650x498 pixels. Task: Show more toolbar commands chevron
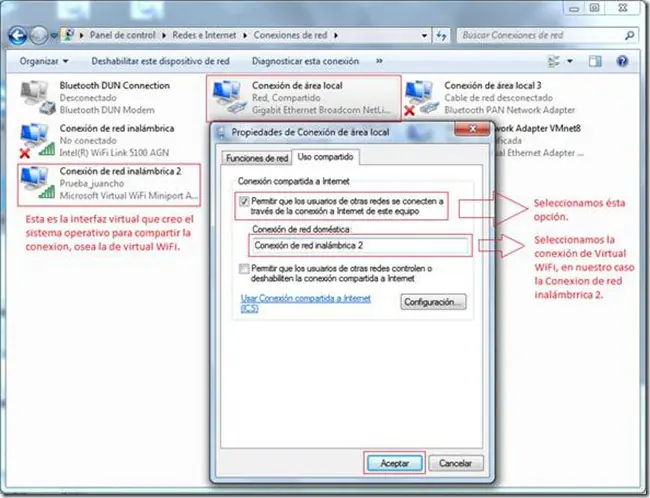tap(379, 61)
